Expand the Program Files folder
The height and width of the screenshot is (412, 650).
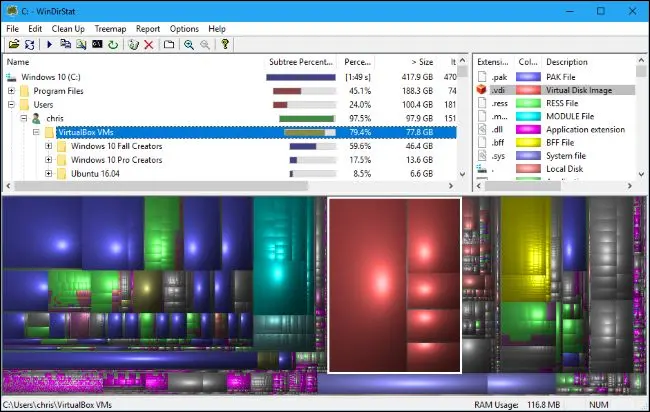coord(11,91)
